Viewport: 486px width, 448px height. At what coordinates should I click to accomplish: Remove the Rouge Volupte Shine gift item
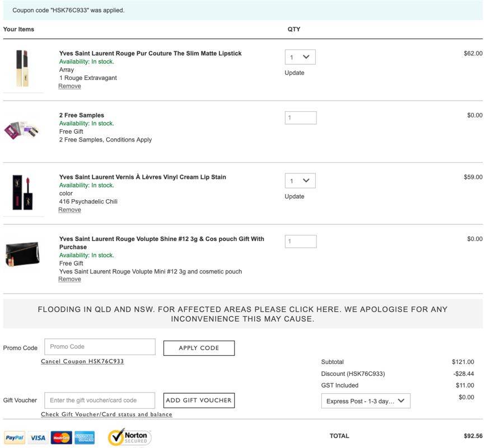click(x=70, y=279)
